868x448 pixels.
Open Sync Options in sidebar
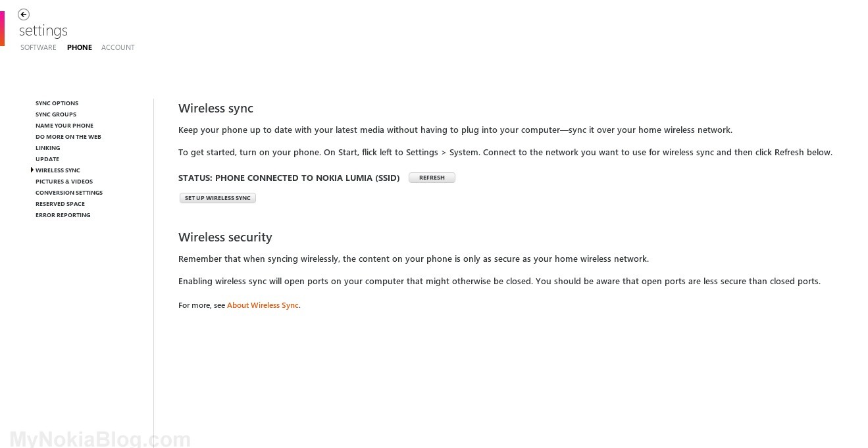pyautogui.click(x=57, y=103)
